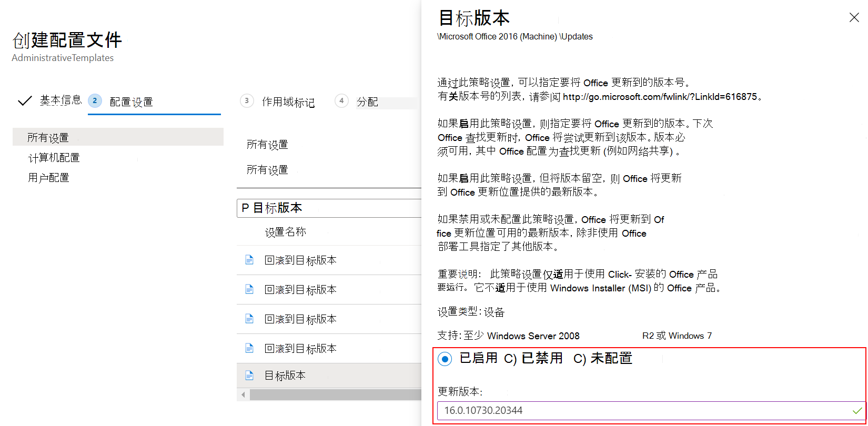Click the 支持: 至少 Windows Server 2008 text
This screenshot has height=426, width=868.
[x=508, y=336]
